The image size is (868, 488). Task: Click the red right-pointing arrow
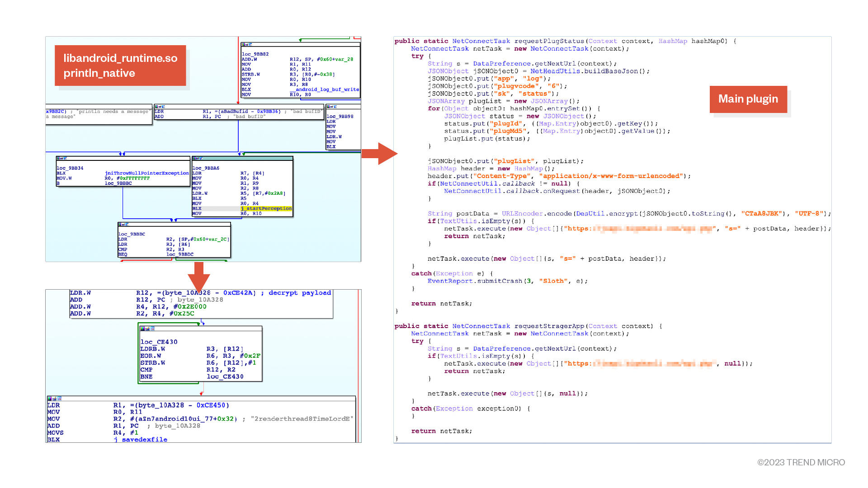pos(380,154)
